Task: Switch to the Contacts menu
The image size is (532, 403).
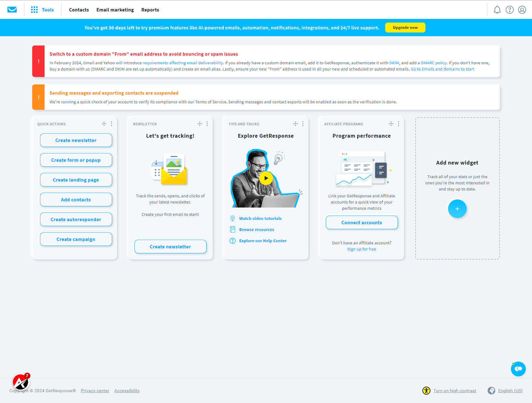Action: (79, 10)
